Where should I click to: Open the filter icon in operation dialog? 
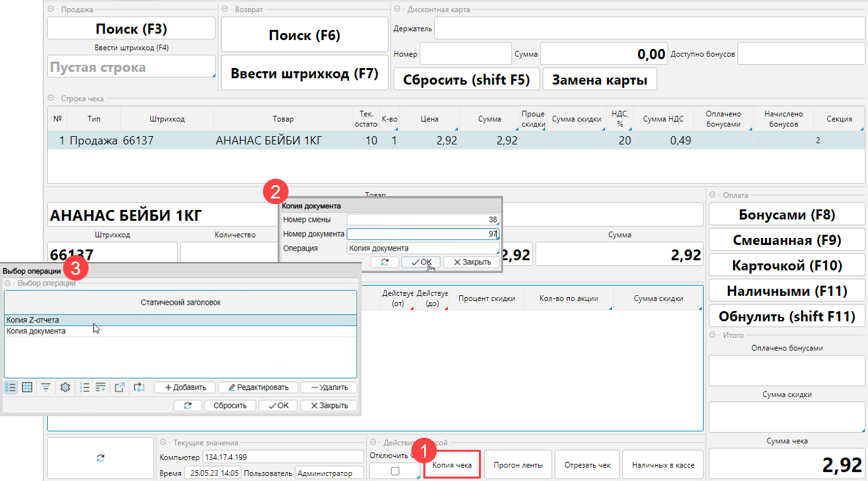click(46, 387)
